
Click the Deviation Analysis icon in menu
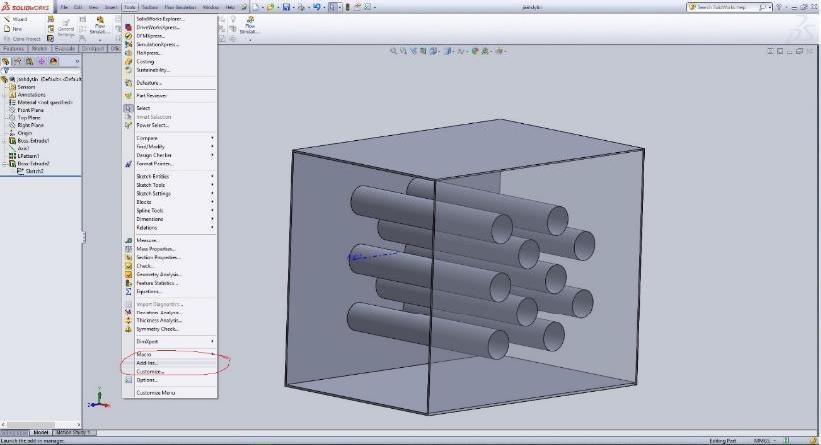point(128,312)
